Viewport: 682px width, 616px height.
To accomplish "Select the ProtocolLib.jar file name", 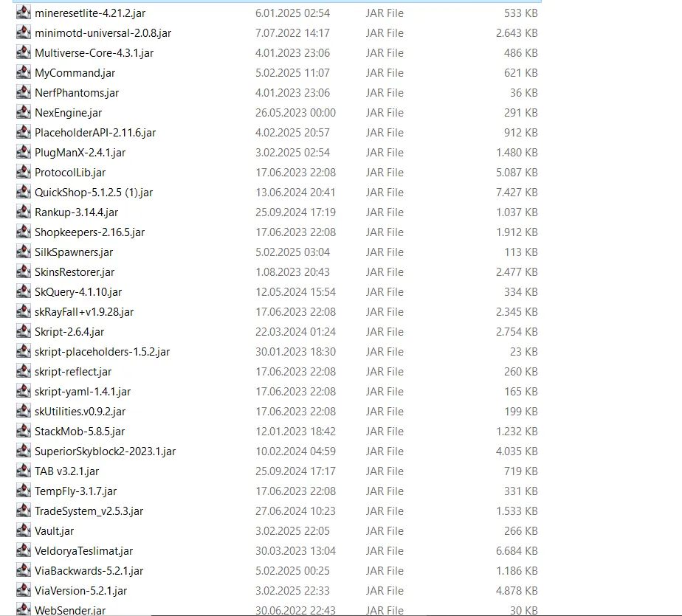I will 70,173.
